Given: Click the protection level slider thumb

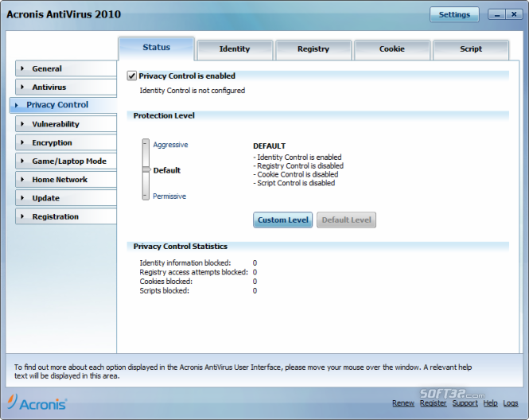Looking at the screenshot, I should tap(146, 169).
